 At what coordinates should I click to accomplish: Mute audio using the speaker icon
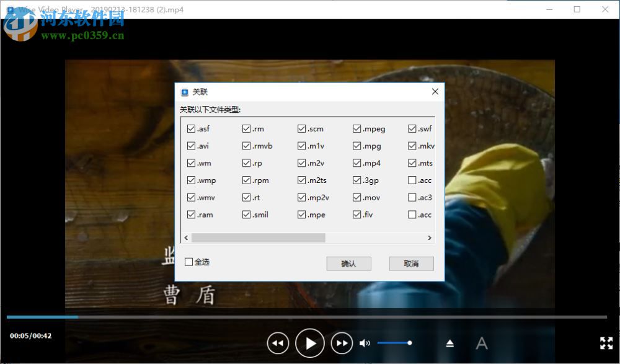(x=365, y=342)
